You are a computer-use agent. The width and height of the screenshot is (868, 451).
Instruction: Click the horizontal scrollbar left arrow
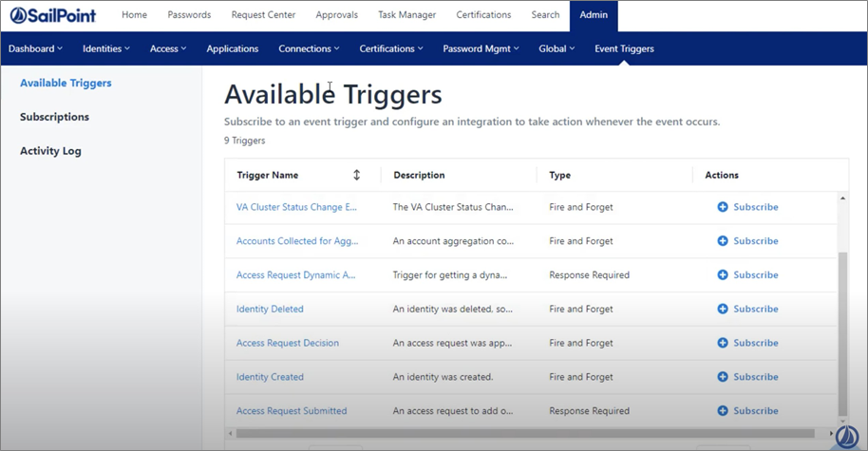tap(230, 433)
